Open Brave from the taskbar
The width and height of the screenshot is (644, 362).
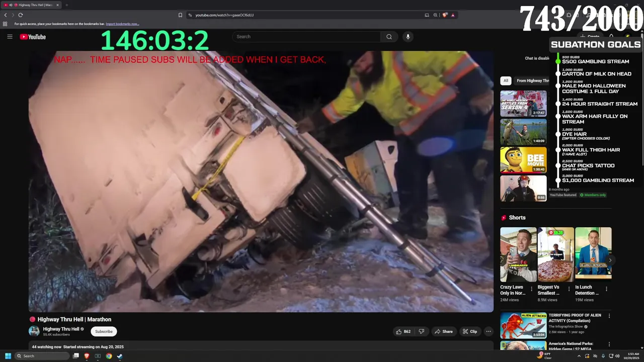[x=87, y=356]
